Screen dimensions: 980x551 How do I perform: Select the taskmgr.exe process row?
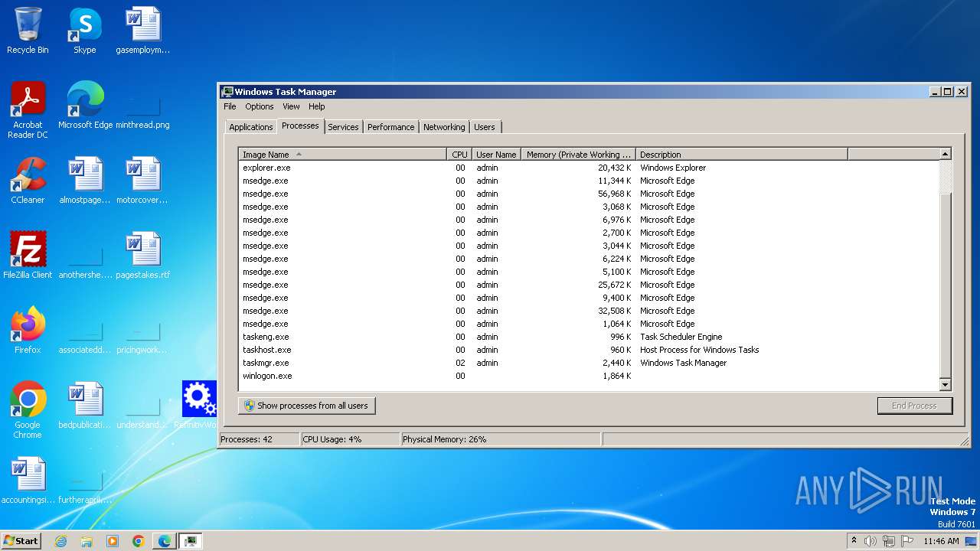(x=588, y=363)
